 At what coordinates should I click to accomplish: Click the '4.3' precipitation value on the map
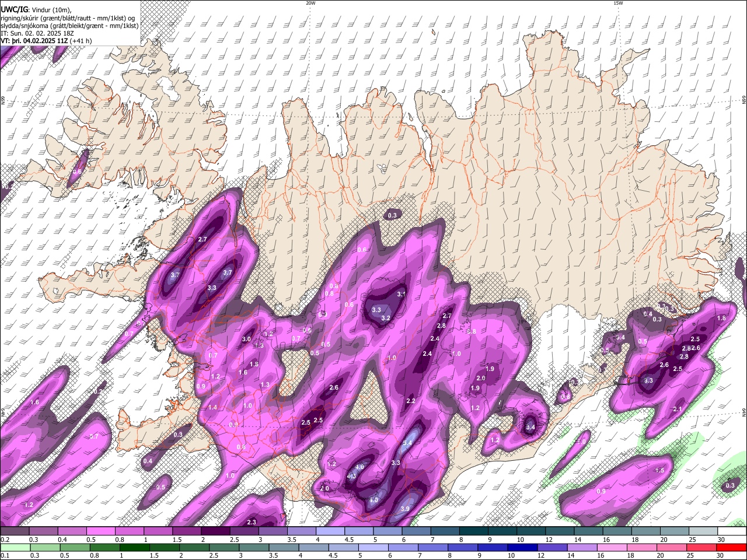click(352, 476)
